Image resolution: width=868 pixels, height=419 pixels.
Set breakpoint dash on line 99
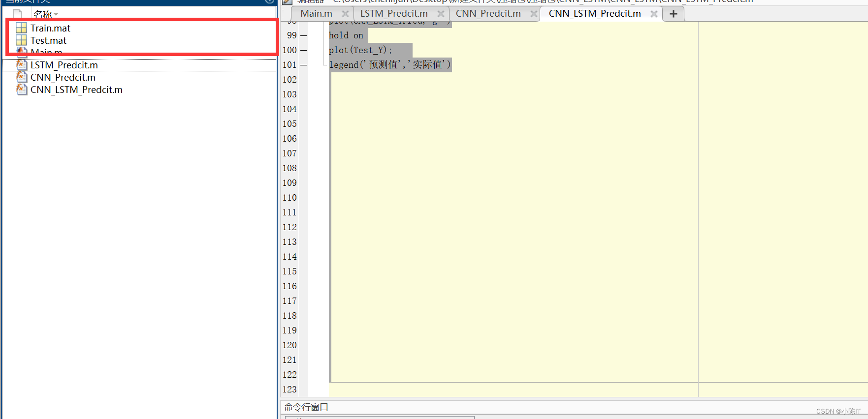pos(304,35)
